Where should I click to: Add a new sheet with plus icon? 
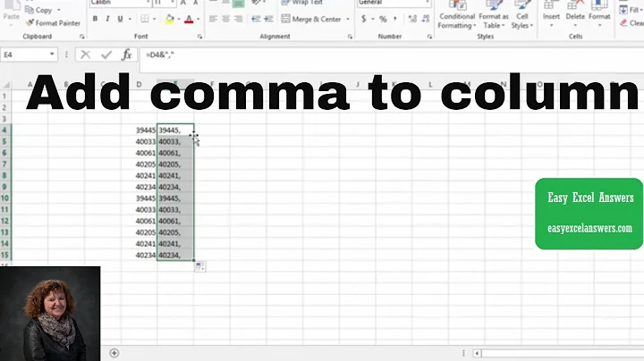coord(114,353)
